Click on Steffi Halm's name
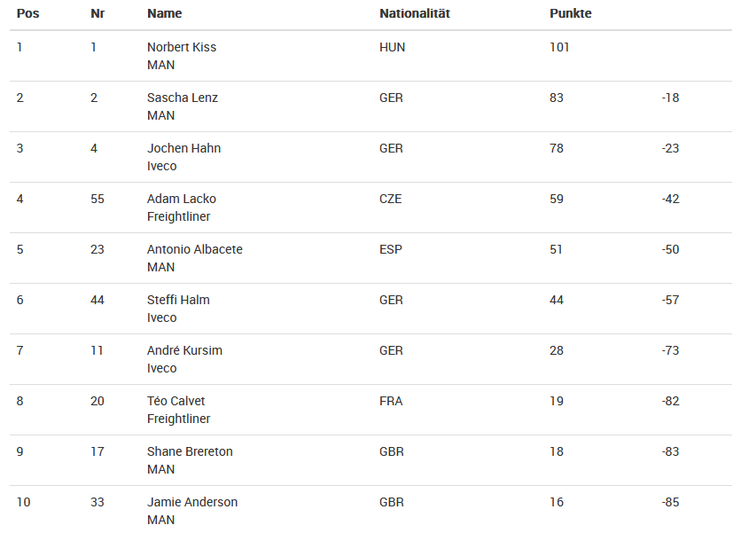Image resolution: width=741 pixels, height=533 pixels. pos(178,300)
